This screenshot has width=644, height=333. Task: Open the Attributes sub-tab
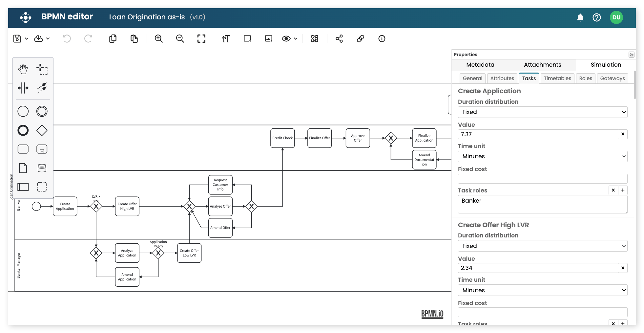point(502,78)
